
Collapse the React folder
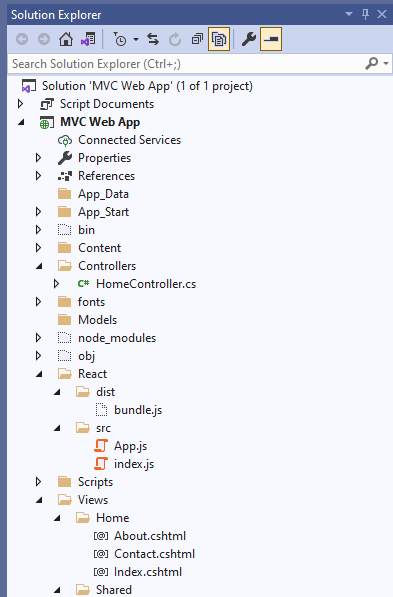[39, 374]
